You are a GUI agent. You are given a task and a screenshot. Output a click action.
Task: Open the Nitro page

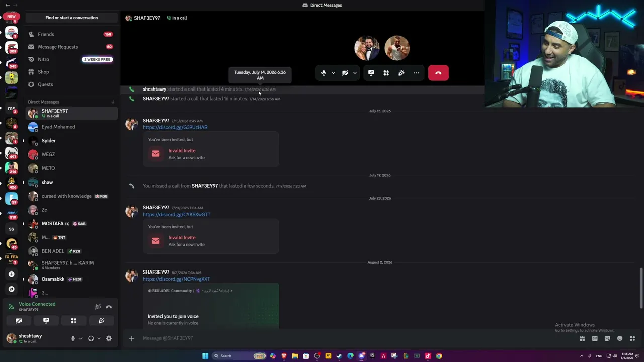point(71,59)
